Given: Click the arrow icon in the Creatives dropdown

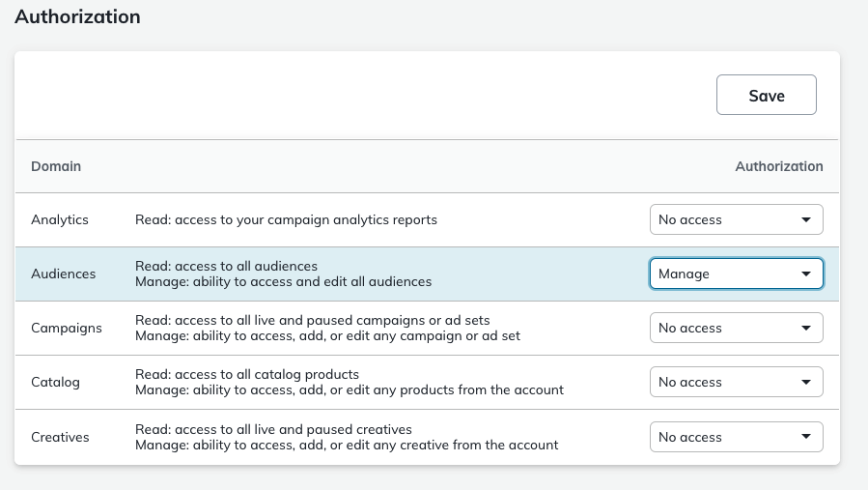Looking at the screenshot, I should tap(806, 437).
